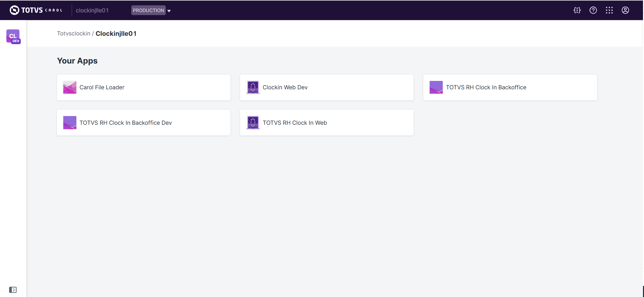Go to Totvsclockin in the breadcrumb
The image size is (644, 297).
coord(74,33)
